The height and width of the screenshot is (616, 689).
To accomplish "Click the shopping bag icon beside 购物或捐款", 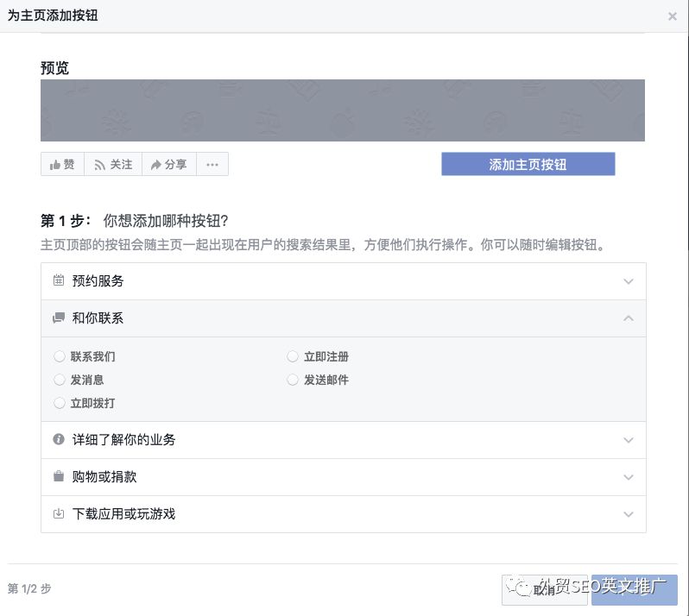I will click(59, 477).
